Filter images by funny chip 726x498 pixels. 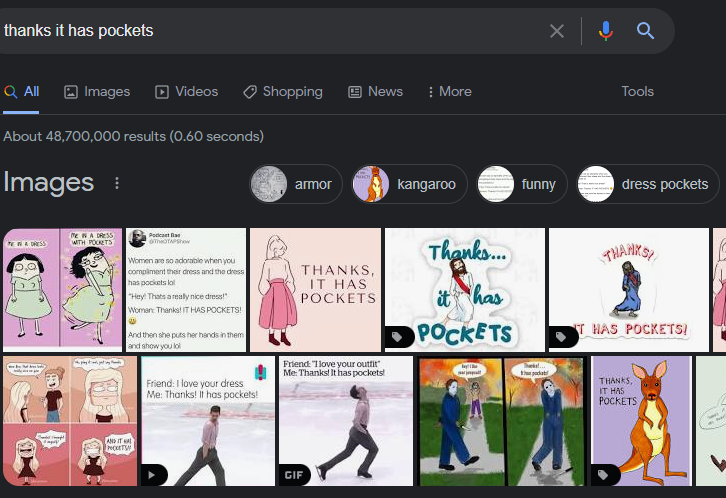[x=522, y=184]
